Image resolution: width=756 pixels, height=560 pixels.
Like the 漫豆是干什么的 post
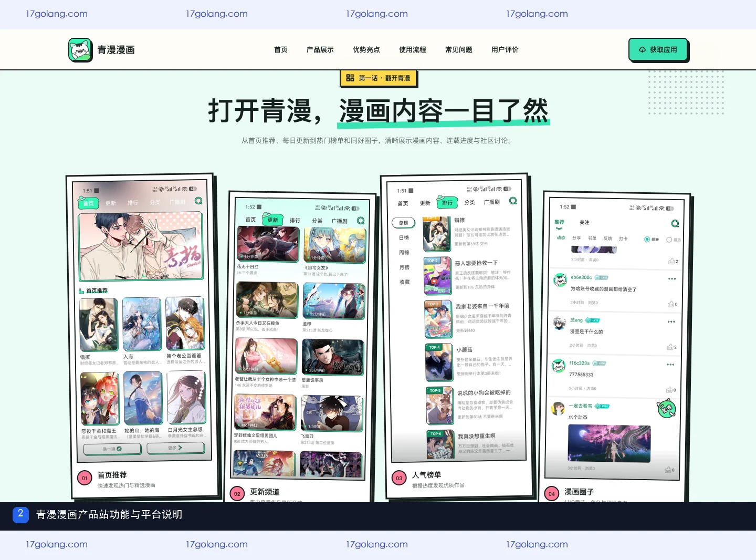click(x=671, y=347)
